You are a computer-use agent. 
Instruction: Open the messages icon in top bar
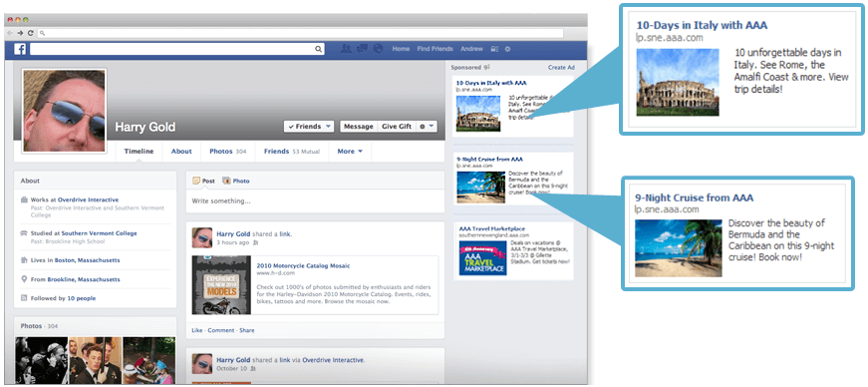pos(363,49)
